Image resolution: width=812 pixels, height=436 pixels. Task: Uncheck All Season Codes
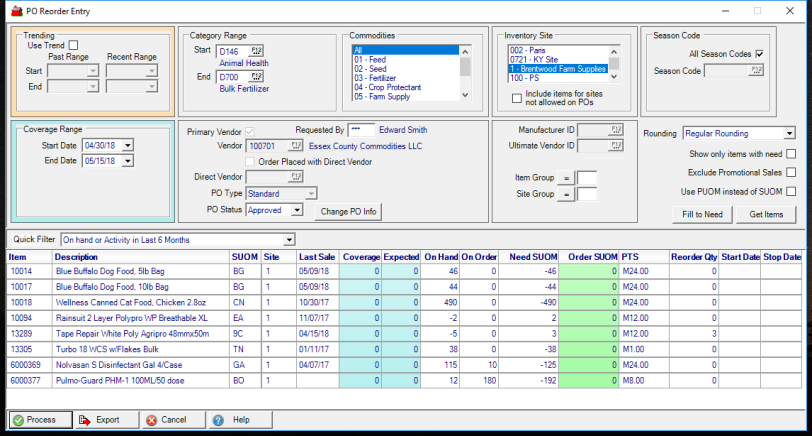click(760, 53)
